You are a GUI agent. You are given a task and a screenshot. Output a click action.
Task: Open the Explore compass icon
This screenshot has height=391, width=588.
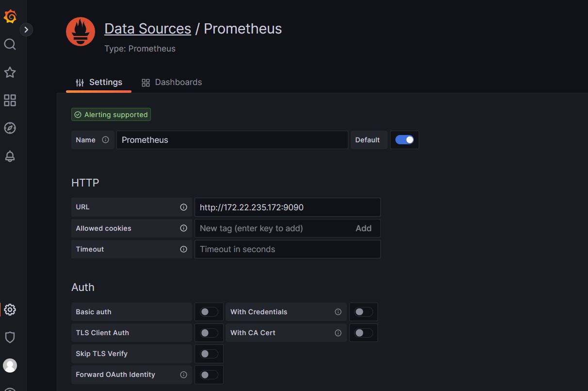[10, 128]
